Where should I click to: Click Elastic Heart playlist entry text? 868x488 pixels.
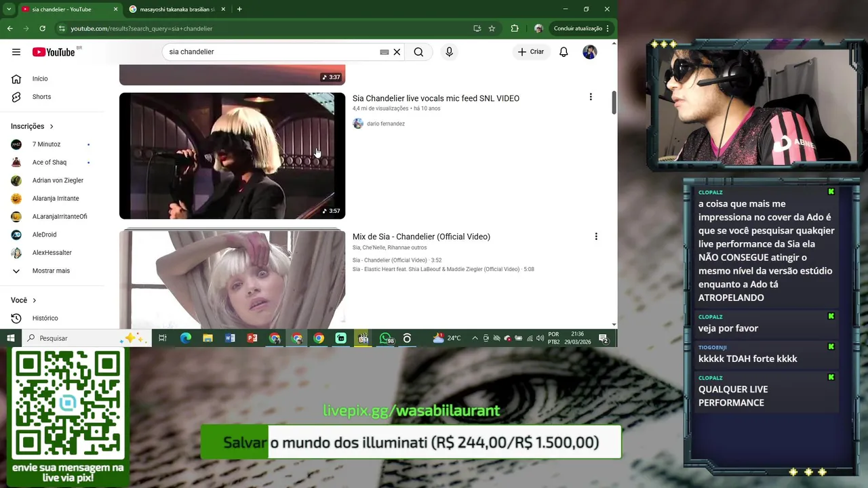tap(443, 270)
